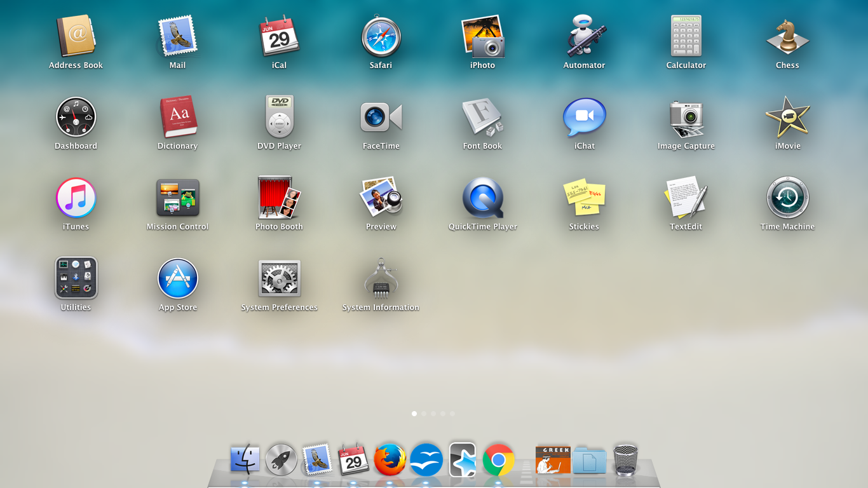The image size is (868, 488).
Task: Open Font Book
Action: pyautogui.click(x=482, y=117)
